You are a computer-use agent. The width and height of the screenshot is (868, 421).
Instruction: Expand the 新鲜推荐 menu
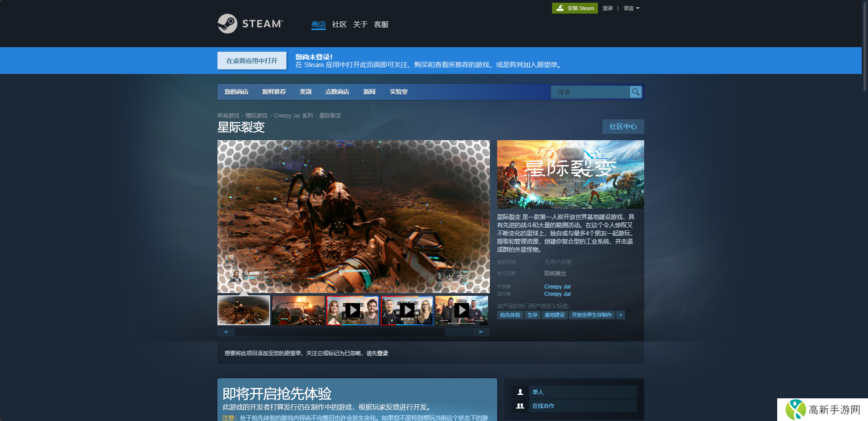point(274,92)
